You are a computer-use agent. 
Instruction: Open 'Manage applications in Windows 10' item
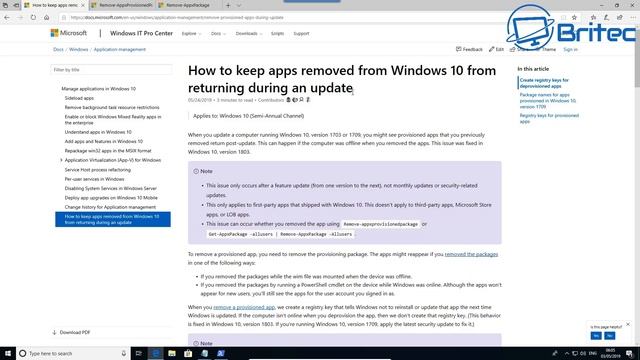pyautogui.click(x=98, y=89)
